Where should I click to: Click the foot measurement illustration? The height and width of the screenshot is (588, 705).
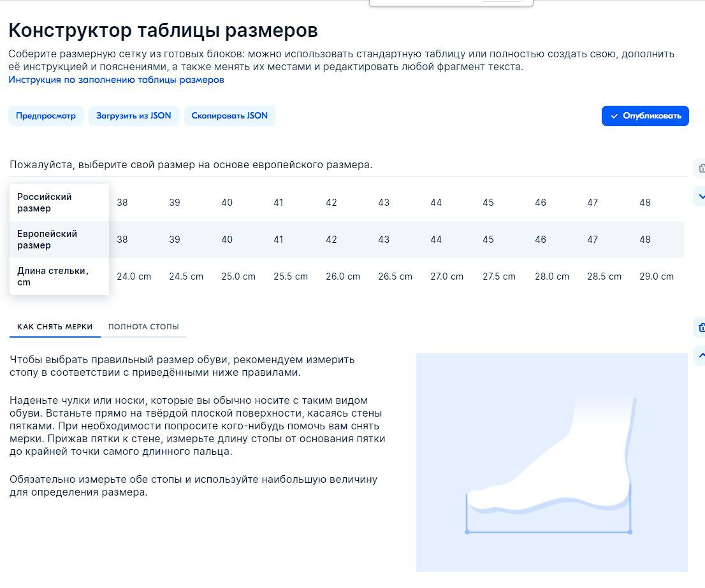click(x=551, y=463)
